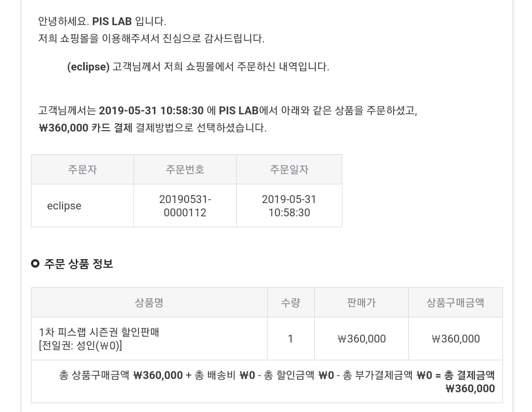Select the eclipse orderer name cell
Screen dimensions: 532x412
click(82, 206)
